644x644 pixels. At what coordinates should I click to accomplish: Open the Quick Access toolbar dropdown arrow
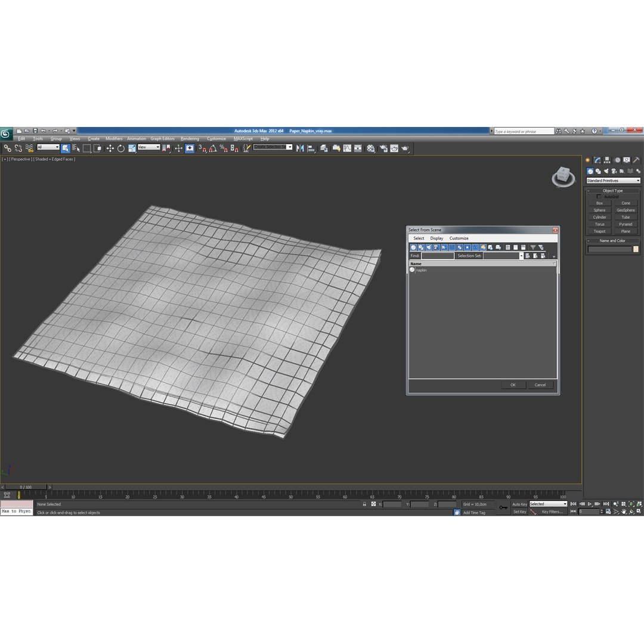pyautogui.click(x=75, y=131)
